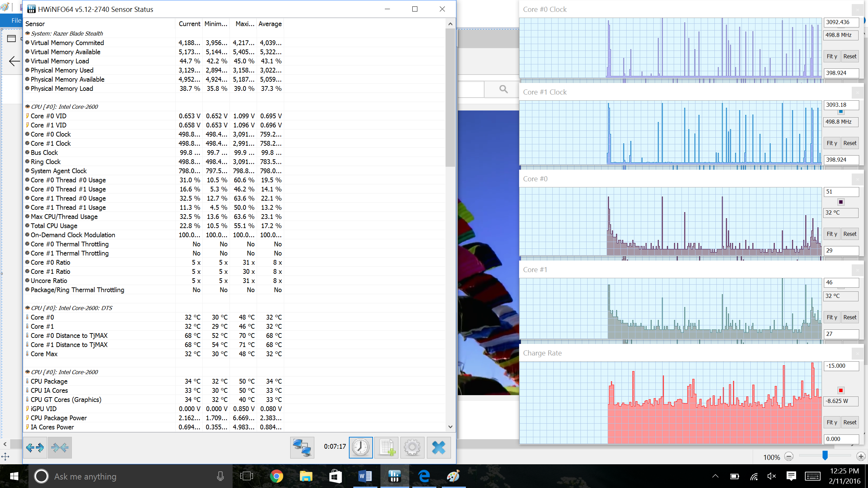Click Fit y on Core #0 Clock graph
The width and height of the screenshot is (868, 488).
(832, 56)
